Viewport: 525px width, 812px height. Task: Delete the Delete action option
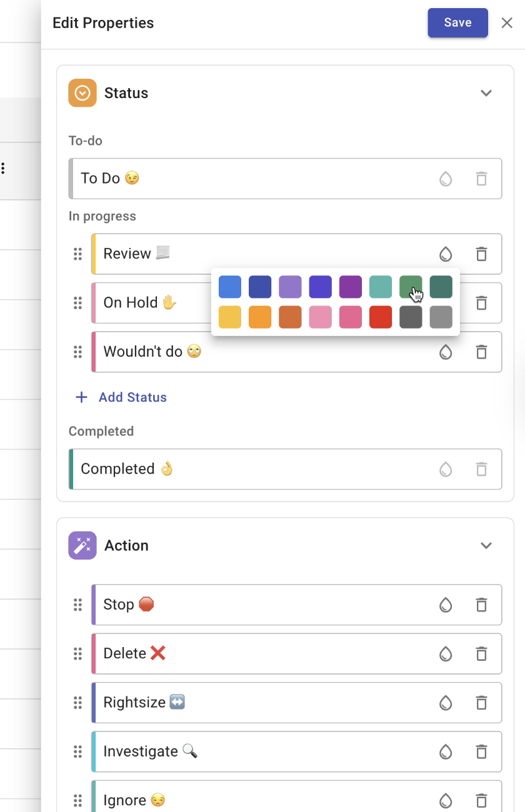(481, 654)
